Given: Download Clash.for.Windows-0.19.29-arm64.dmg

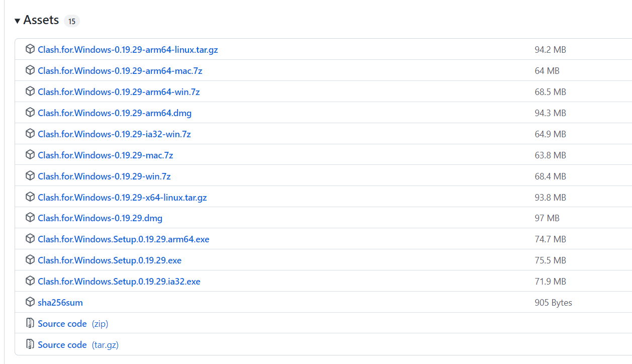Looking at the screenshot, I should coord(115,113).
